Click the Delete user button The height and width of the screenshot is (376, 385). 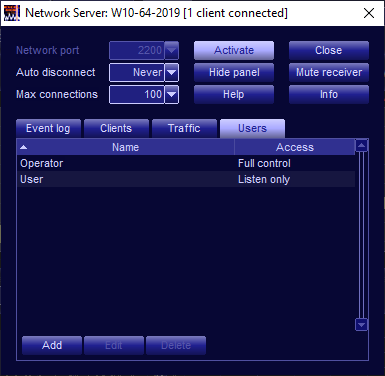tap(176, 345)
